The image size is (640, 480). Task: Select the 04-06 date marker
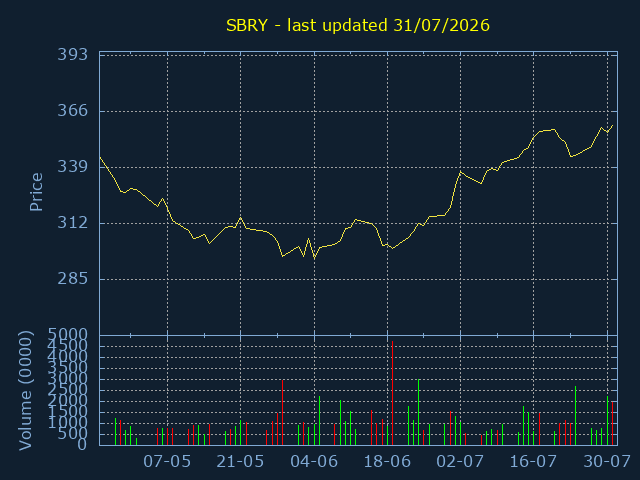pyautogui.click(x=314, y=462)
